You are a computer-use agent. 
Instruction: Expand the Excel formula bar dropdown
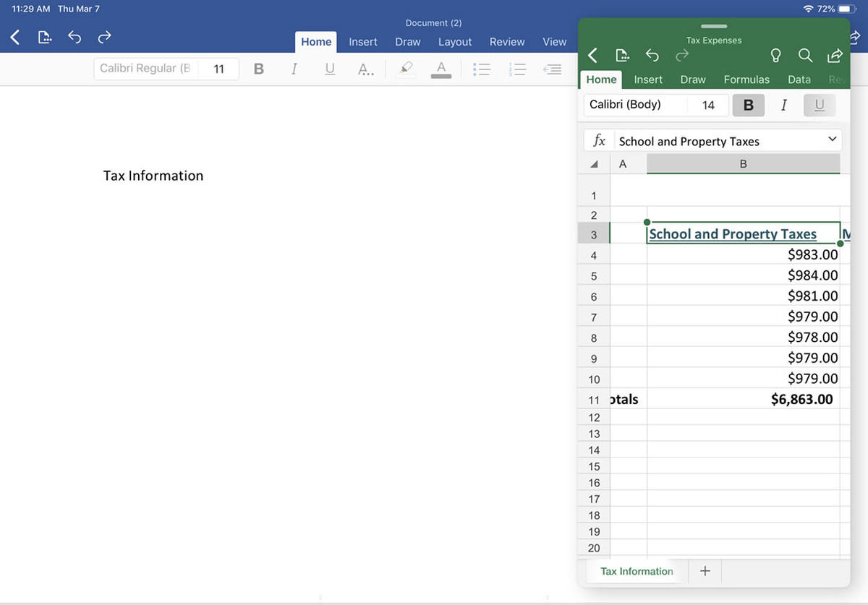tap(832, 140)
